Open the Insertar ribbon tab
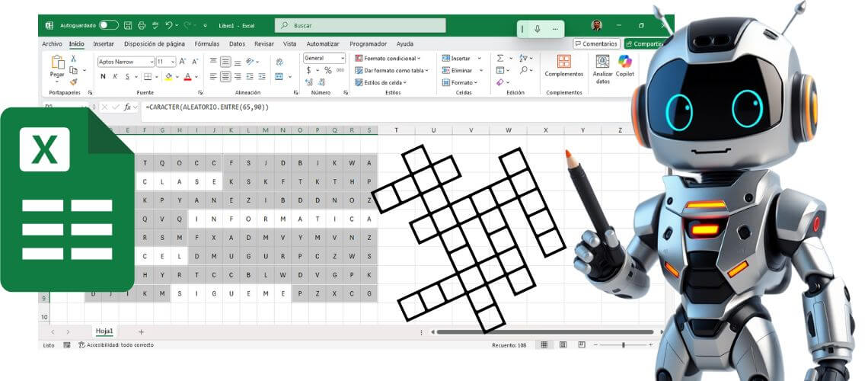 coord(104,44)
